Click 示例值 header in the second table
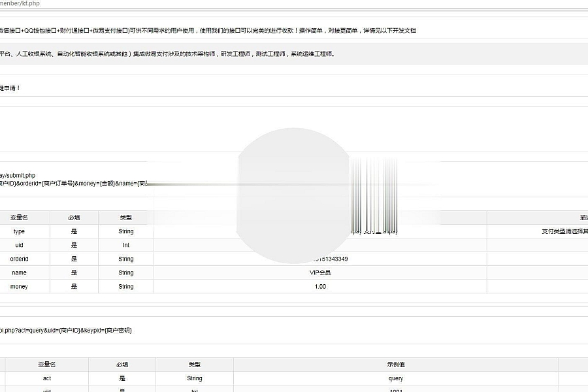Viewport: 588px width, 392px height. [x=396, y=365]
